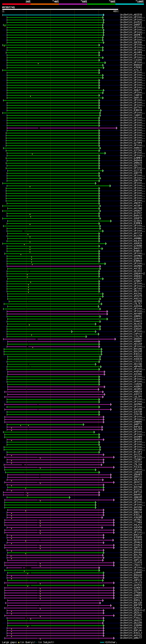
Task: Click the UniRef100_Q29KN8 label
Action: point(131,246)
